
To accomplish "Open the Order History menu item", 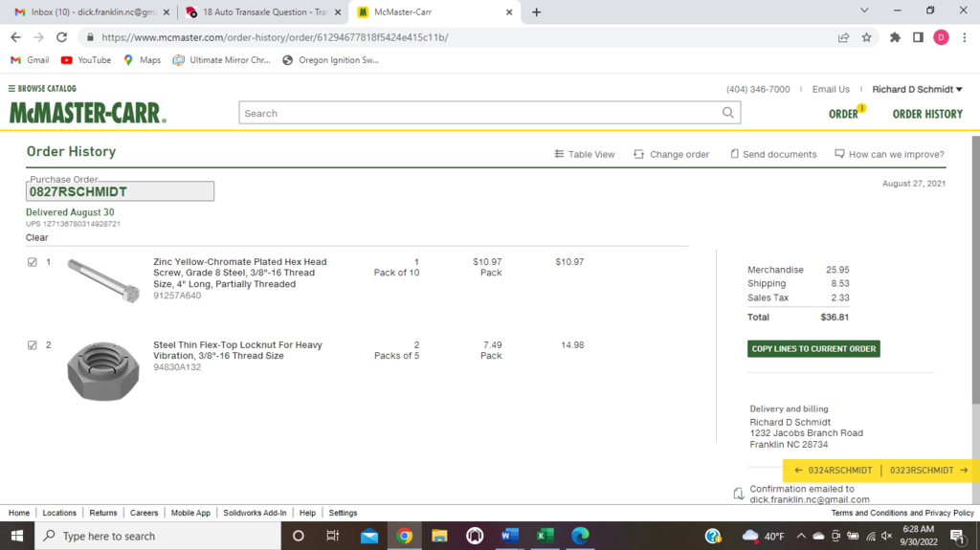I will 926,114.
